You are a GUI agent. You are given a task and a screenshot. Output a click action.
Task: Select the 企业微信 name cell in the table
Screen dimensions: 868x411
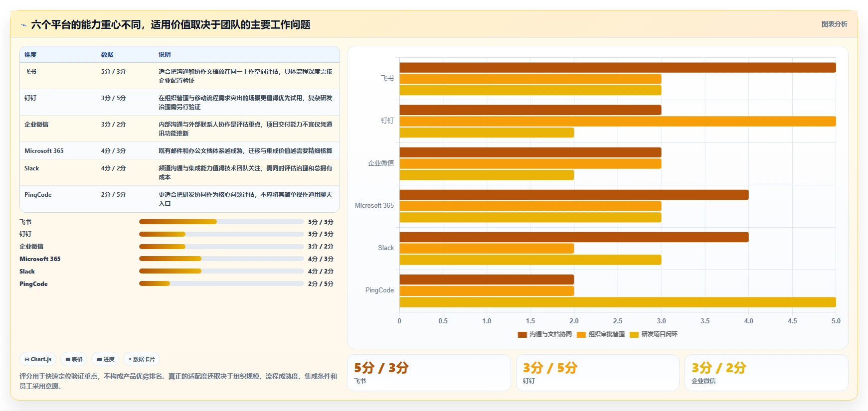[x=36, y=125]
